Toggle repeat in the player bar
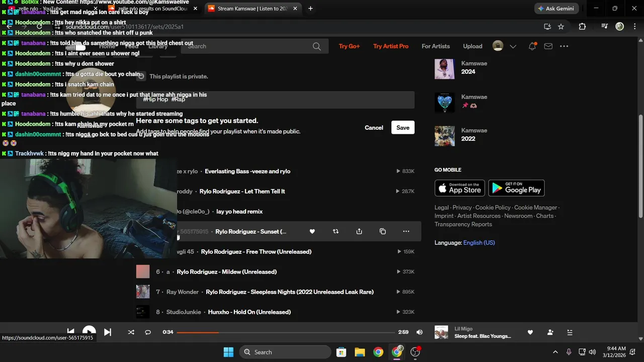 coord(148,332)
